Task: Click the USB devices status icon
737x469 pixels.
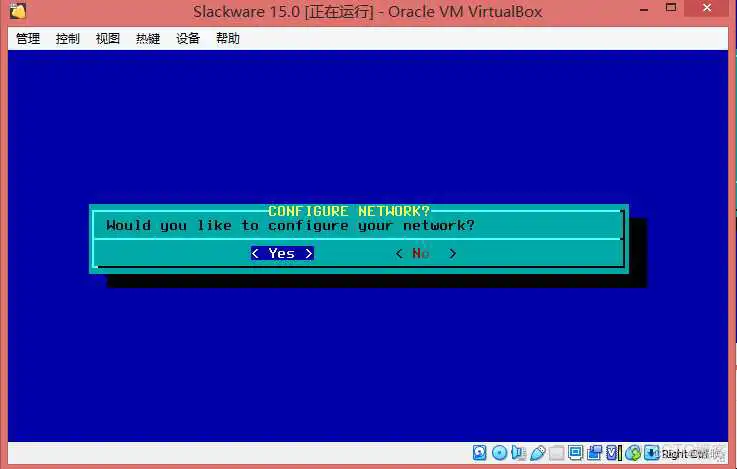Action: coord(538,453)
